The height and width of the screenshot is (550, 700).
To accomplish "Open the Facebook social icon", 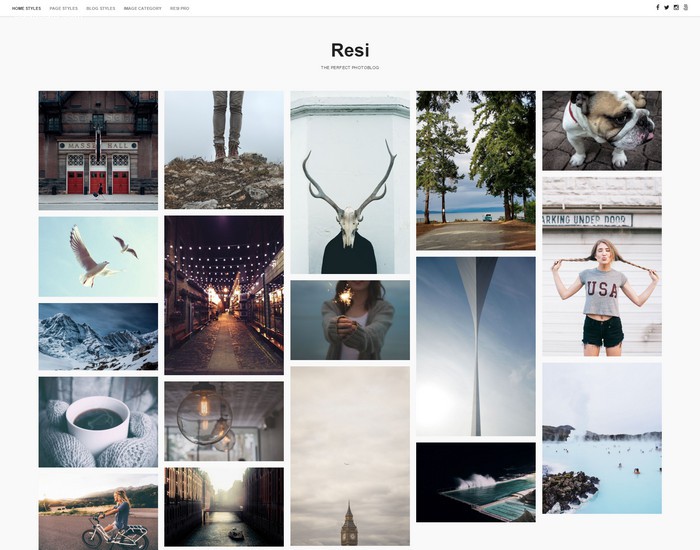I will click(x=657, y=7).
